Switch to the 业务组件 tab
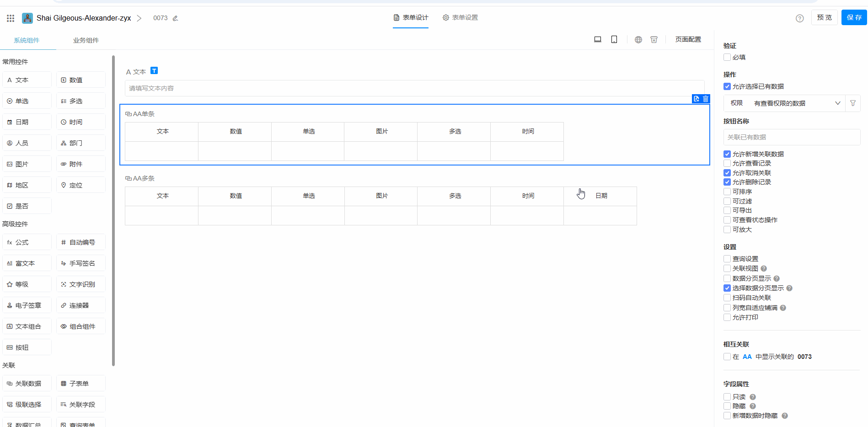Screen dimensions: 868x427 (x=86, y=40)
